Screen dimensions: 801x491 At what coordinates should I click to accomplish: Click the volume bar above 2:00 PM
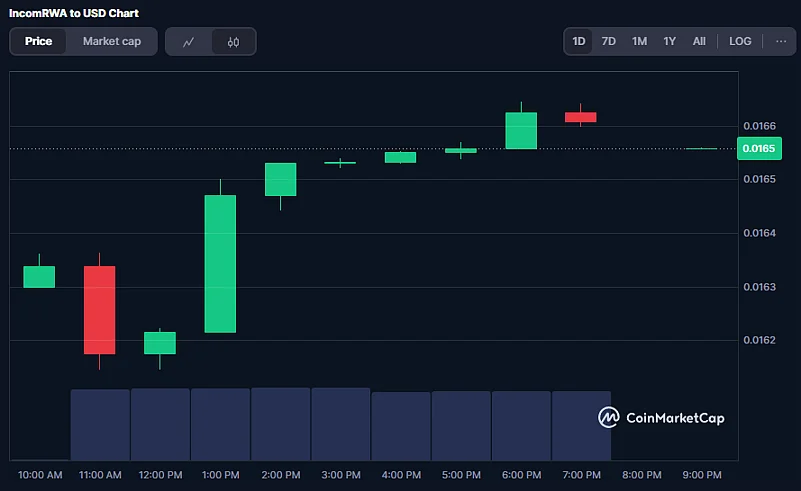(x=280, y=424)
